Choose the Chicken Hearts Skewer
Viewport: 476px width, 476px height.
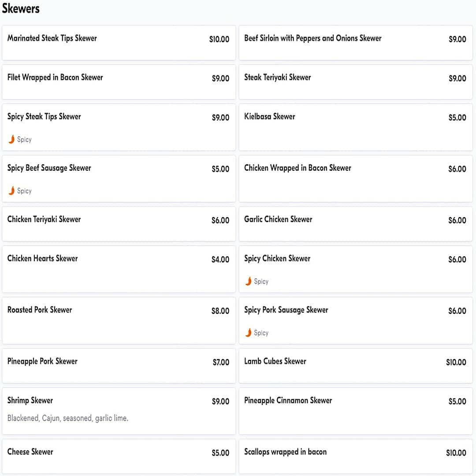[119, 269]
